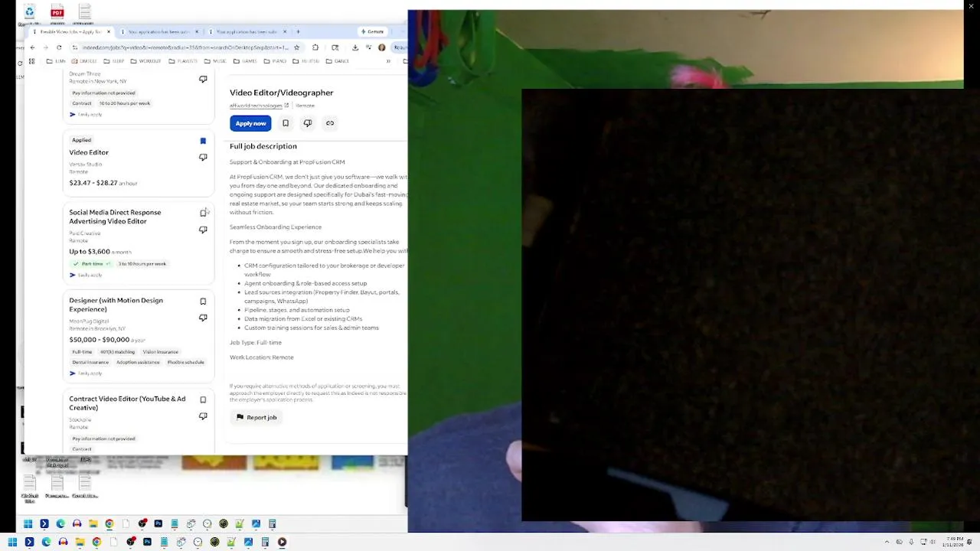Thumbs-down the Social Media Direct Response job
Viewport: 980px width, 551px height.
click(x=203, y=230)
